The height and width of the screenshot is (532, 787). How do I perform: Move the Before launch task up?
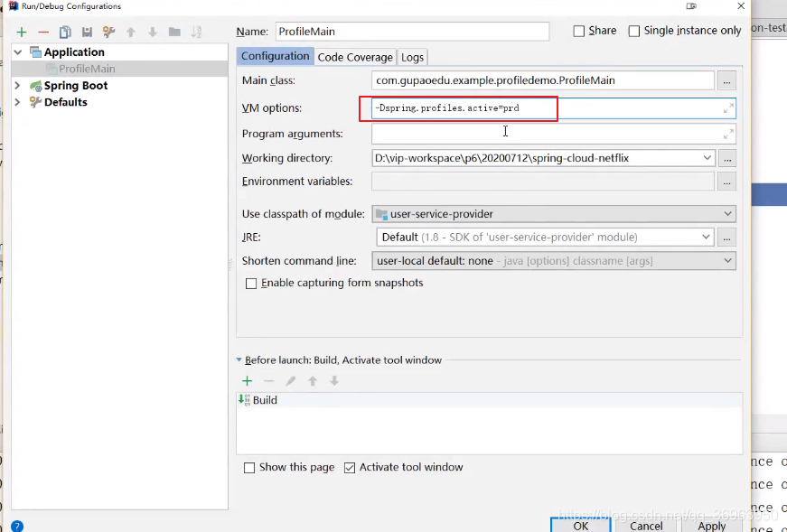tap(313, 381)
